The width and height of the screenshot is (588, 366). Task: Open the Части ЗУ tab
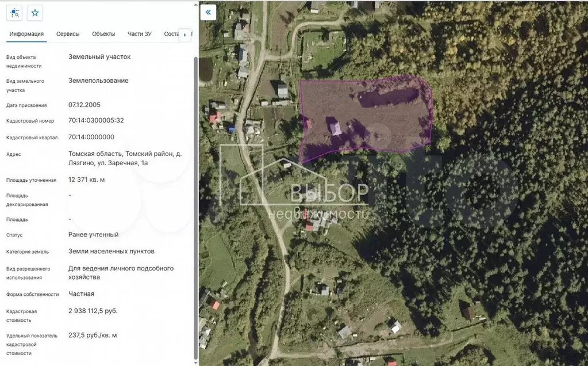tap(140, 34)
